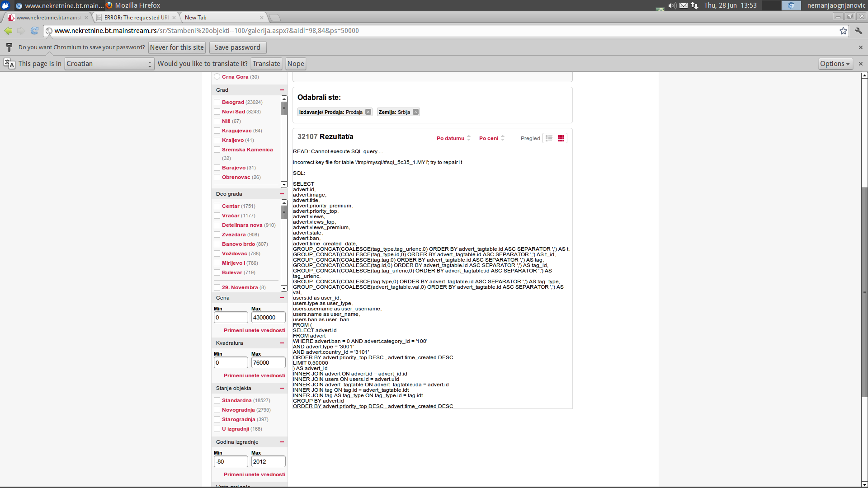Screen dimensions: 868x488
Task: Click the back navigation arrow
Action: [8, 31]
